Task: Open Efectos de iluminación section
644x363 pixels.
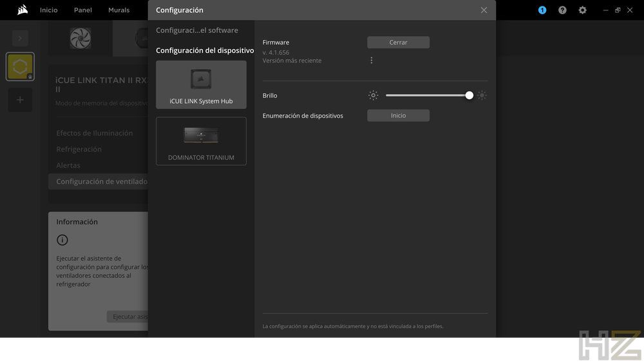Action: [x=95, y=133]
